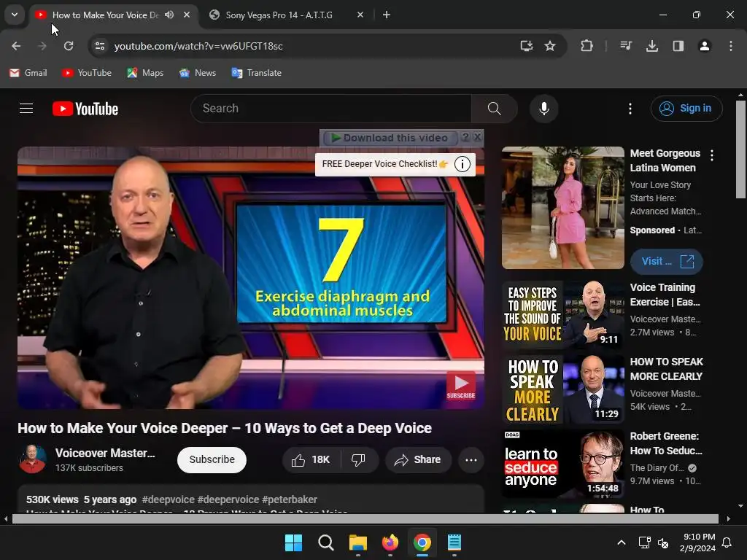Close the Download this video bar
This screenshot has width=747, height=560.
point(477,137)
